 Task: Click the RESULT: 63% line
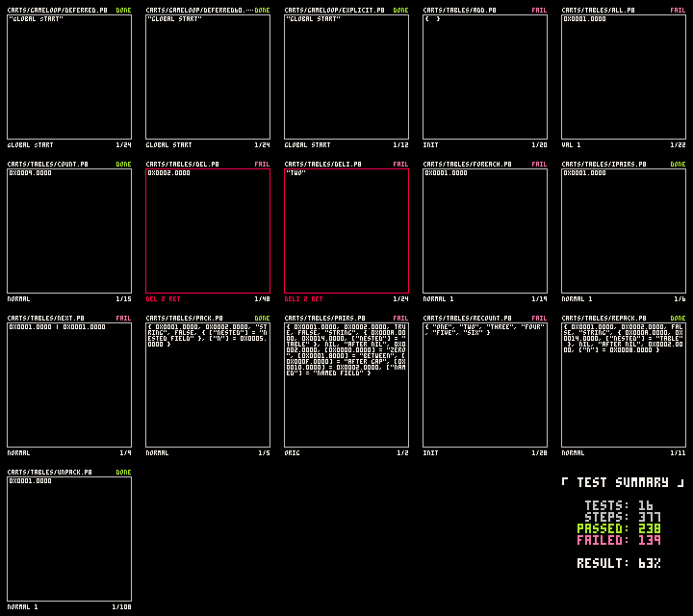(619, 563)
